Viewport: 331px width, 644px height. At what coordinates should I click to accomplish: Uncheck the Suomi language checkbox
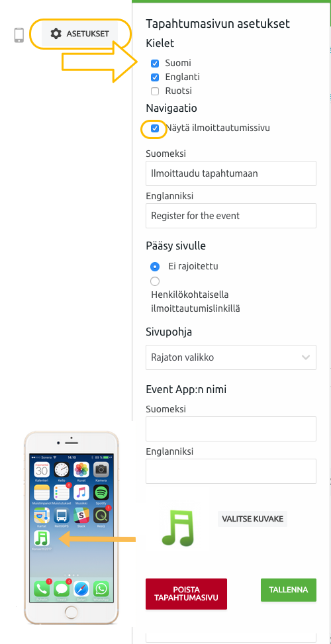coord(155,64)
